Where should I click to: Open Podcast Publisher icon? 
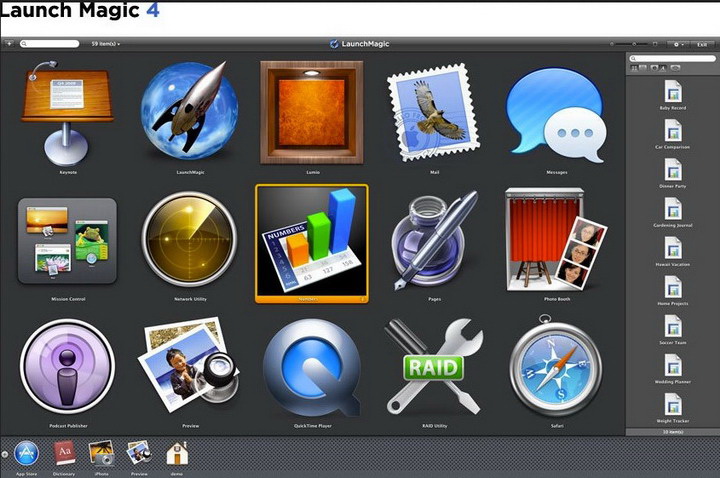[68, 366]
